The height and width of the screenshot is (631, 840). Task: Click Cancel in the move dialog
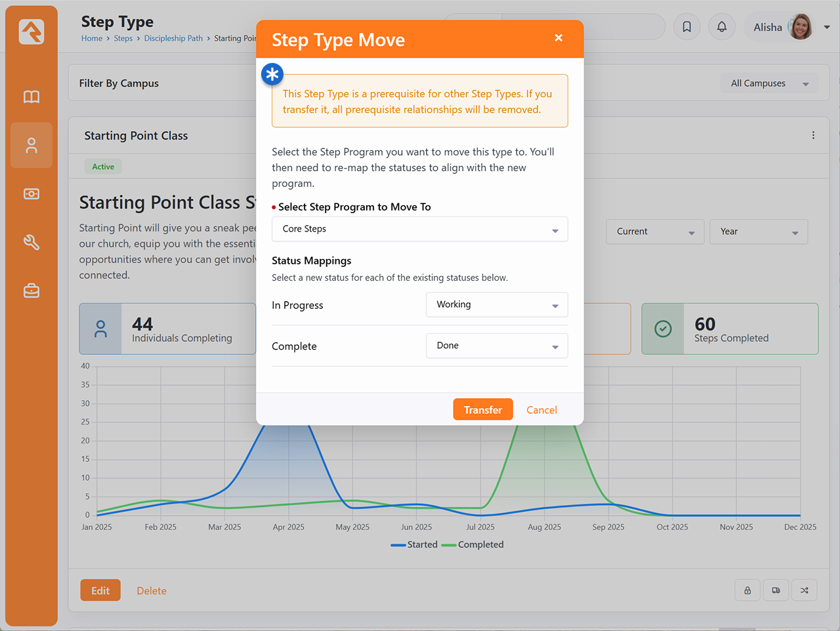coord(541,410)
